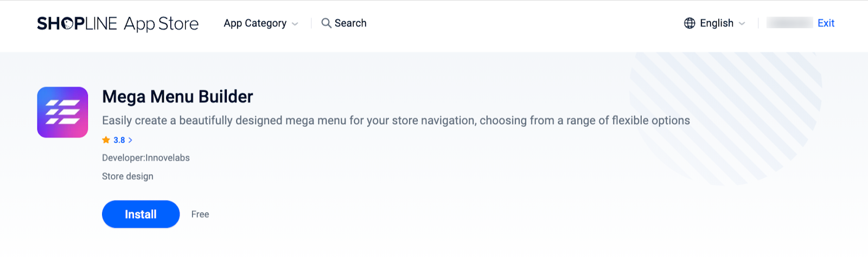
Task: Click the Innovelabs developer name
Action: (168, 158)
